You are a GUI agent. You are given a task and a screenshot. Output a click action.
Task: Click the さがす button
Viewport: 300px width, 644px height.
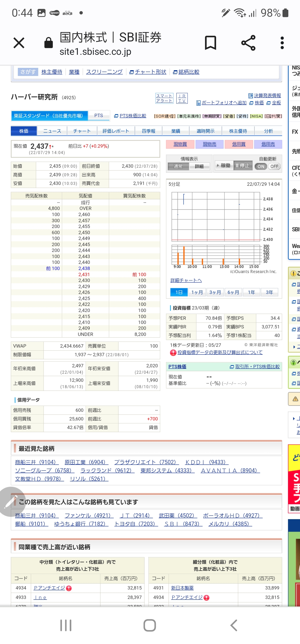coord(28,72)
